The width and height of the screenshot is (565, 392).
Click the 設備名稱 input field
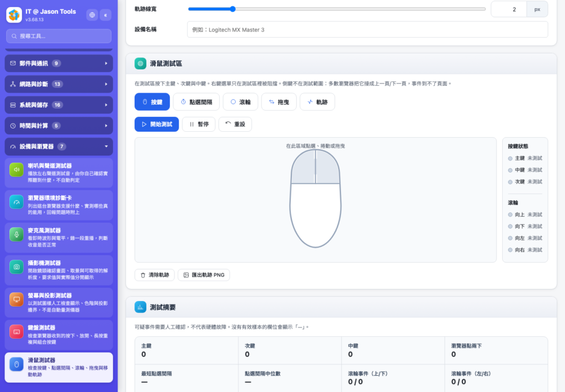pos(367,30)
